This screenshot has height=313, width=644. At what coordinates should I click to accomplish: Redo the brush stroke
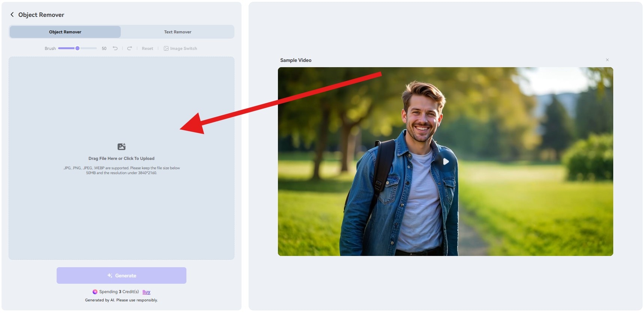tap(129, 48)
